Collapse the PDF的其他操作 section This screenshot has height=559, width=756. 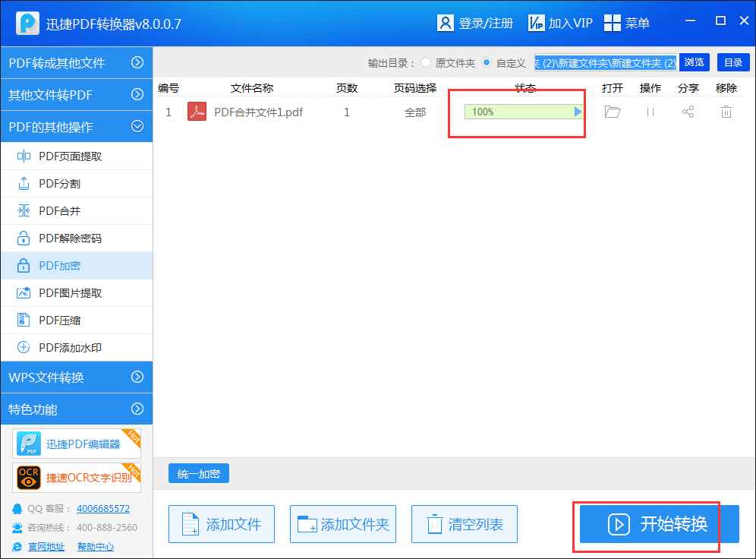pyautogui.click(x=77, y=126)
